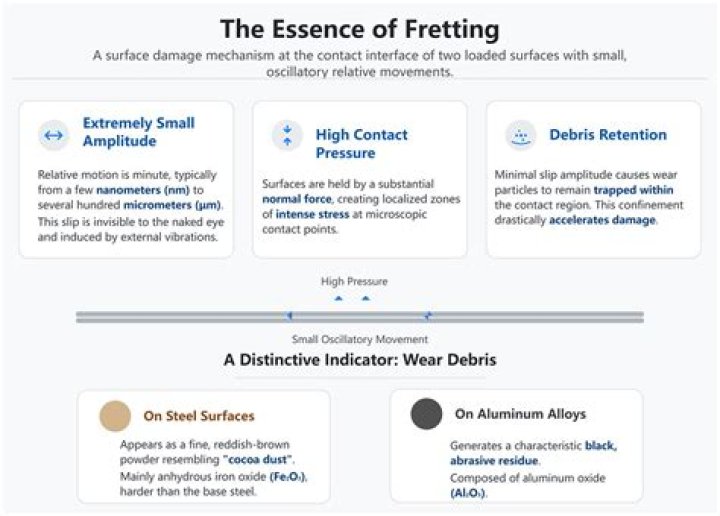Click The Essence of Fretting title

click(x=360, y=28)
